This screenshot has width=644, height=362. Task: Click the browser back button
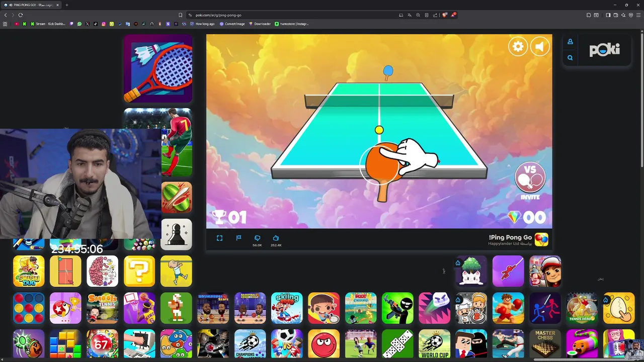click(6, 15)
